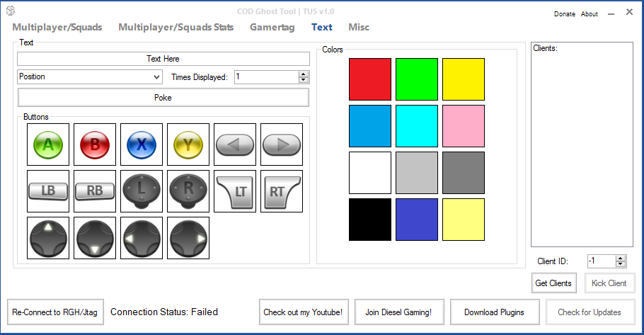Select the red color swatch

[x=370, y=79]
